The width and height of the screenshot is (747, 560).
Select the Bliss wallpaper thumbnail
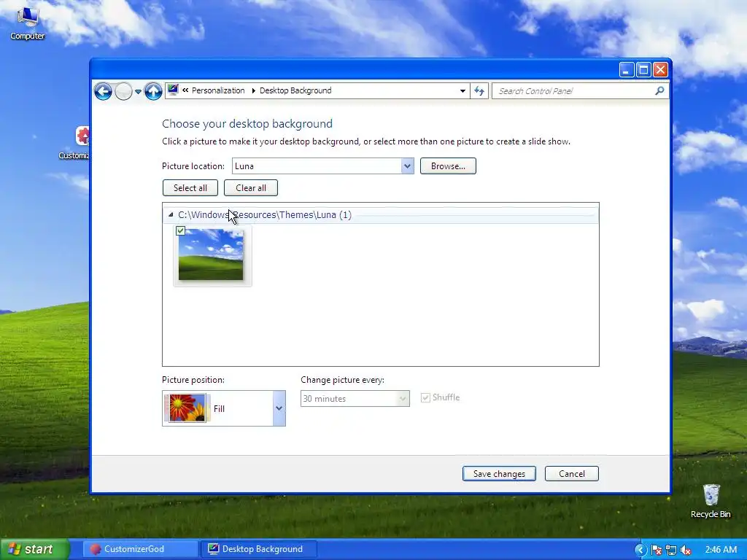pyautogui.click(x=211, y=254)
